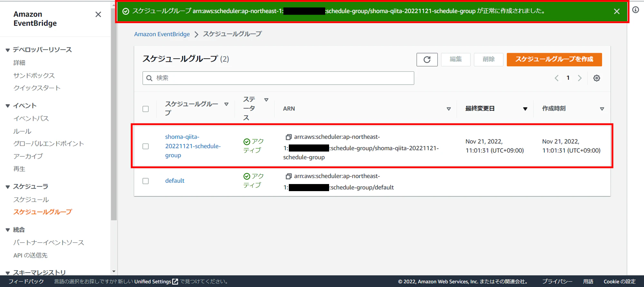Click the sidebar scroll down arrow
Screen dimensions: 644x287
(114, 272)
